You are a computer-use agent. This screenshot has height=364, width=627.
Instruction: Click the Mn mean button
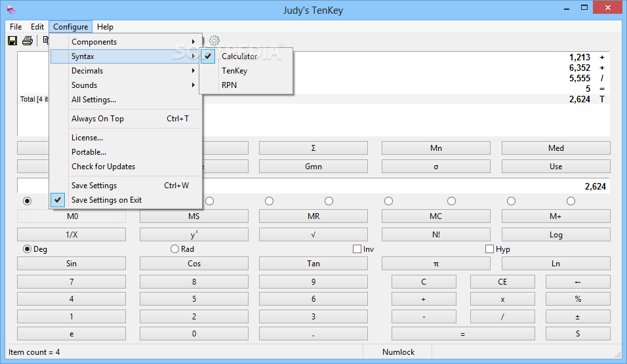pyautogui.click(x=436, y=148)
